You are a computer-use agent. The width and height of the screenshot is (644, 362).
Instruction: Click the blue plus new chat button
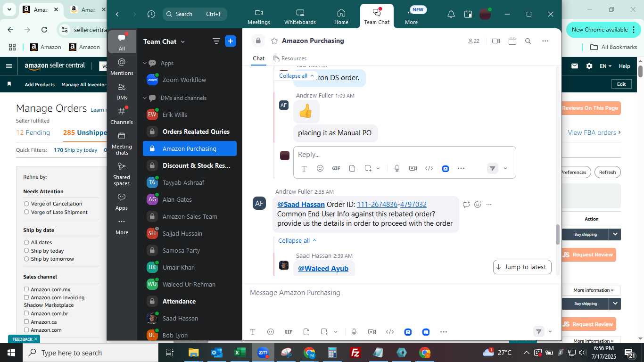point(231,41)
